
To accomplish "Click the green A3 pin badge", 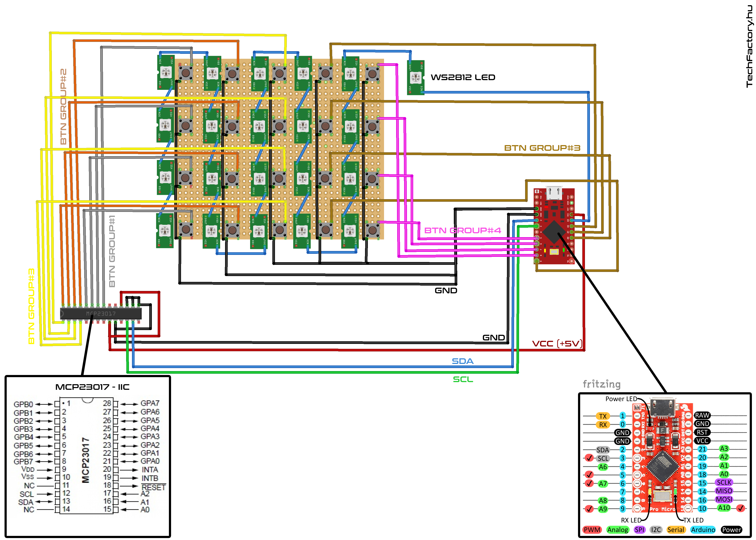I will (x=724, y=449).
